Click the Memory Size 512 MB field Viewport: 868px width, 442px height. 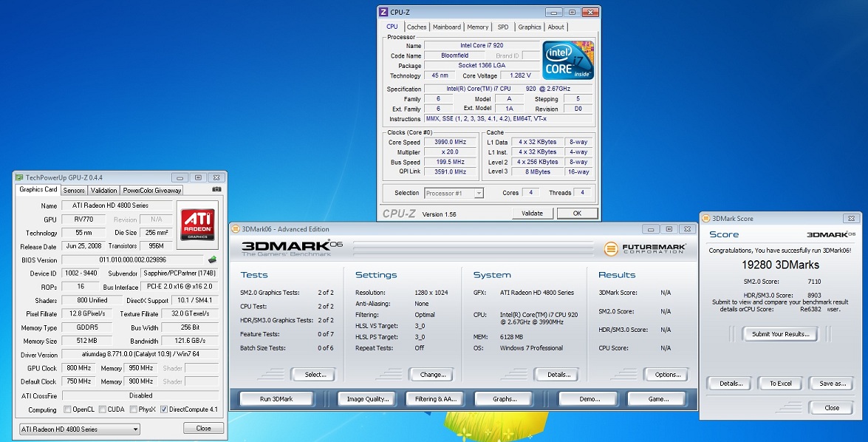pyautogui.click(x=87, y=341)
